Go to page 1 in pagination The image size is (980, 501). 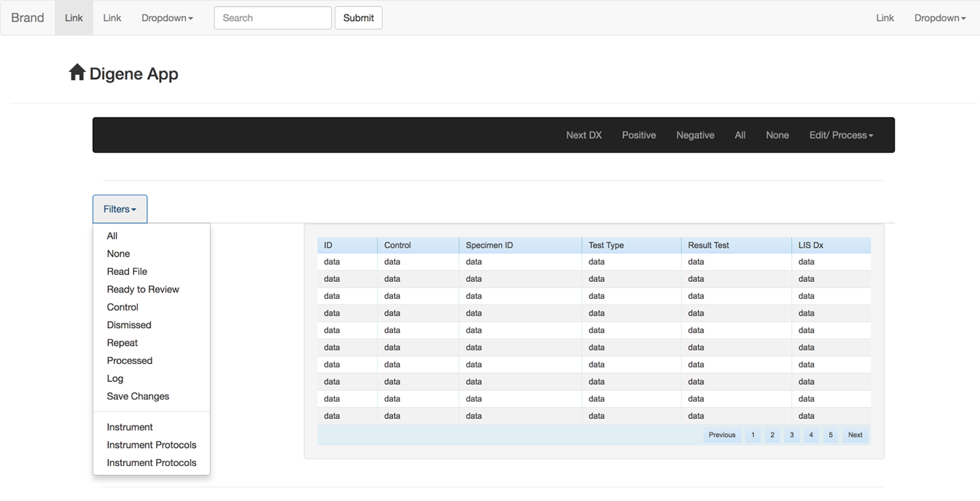click(752, 435)
